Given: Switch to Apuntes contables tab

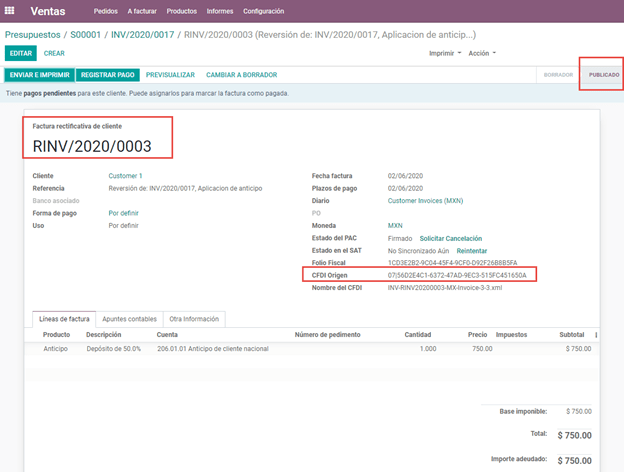Looking at the screenshot, I should [129, 318].
